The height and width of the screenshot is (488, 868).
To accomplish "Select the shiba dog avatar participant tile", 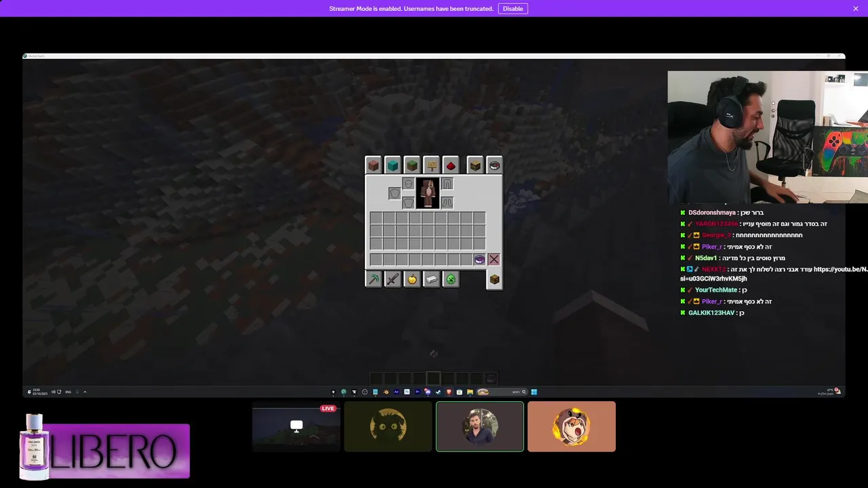I will click(572, 426).
